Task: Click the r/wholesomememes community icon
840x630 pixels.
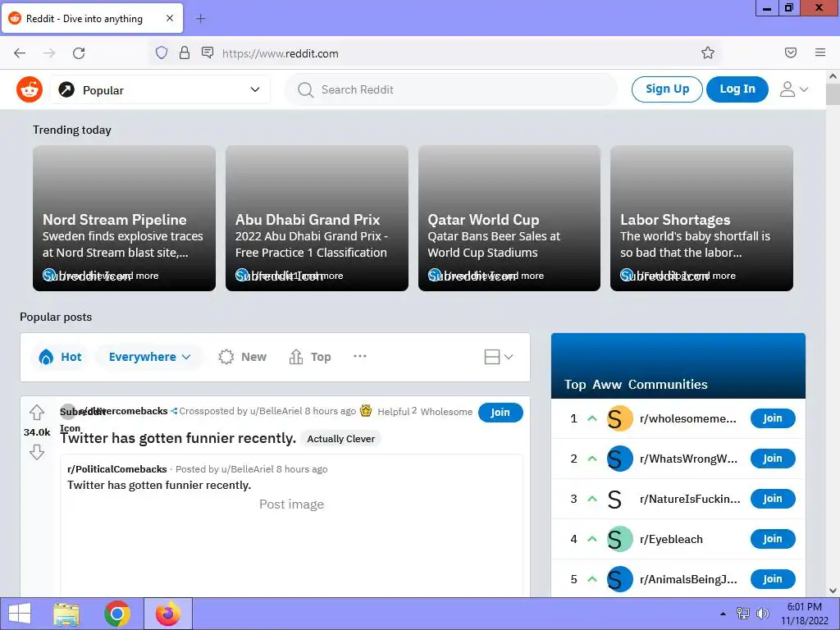Action: click(620, 418)
